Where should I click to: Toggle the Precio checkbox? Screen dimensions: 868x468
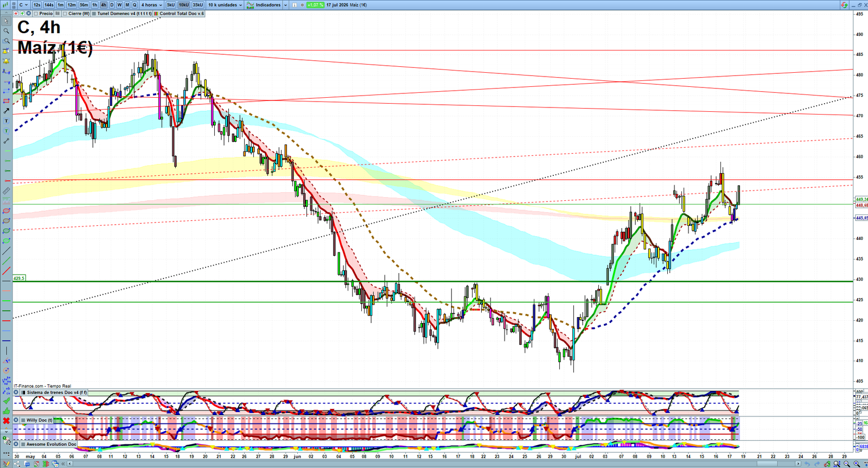pos(36,14)
